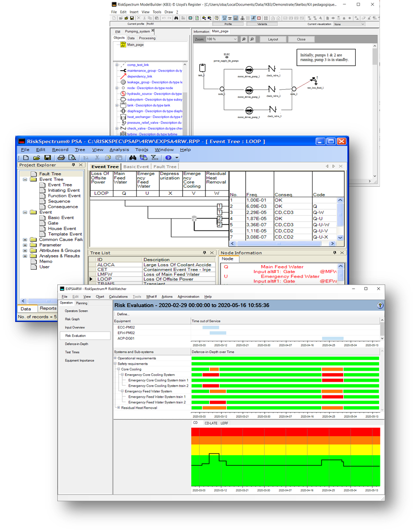416x532 pixels.
Task: Collapse Safety requirements row in RiskWatcher
Action: [x=115, y=363]
